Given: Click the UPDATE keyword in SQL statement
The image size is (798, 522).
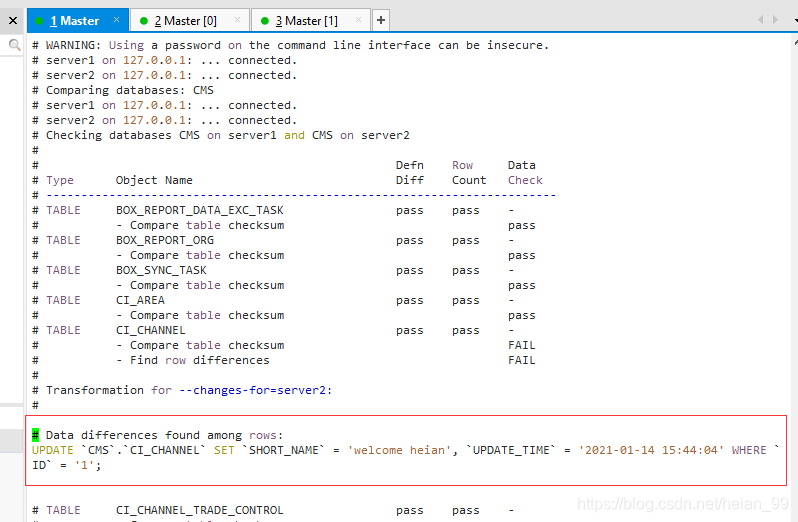Looking at the screenshot, I should (x=52, y=450).
